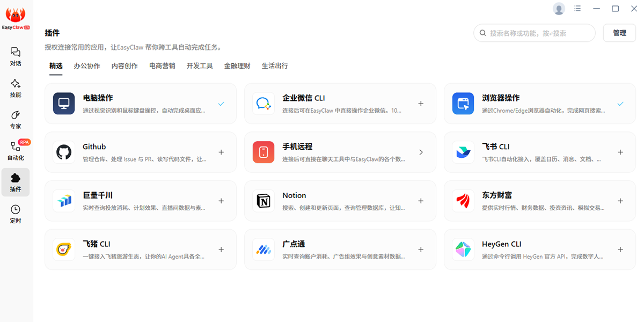The width and height of the screenshot is (644, 322).
Task: Open the 东方财富 plugin title
Action: pos(497,195)
